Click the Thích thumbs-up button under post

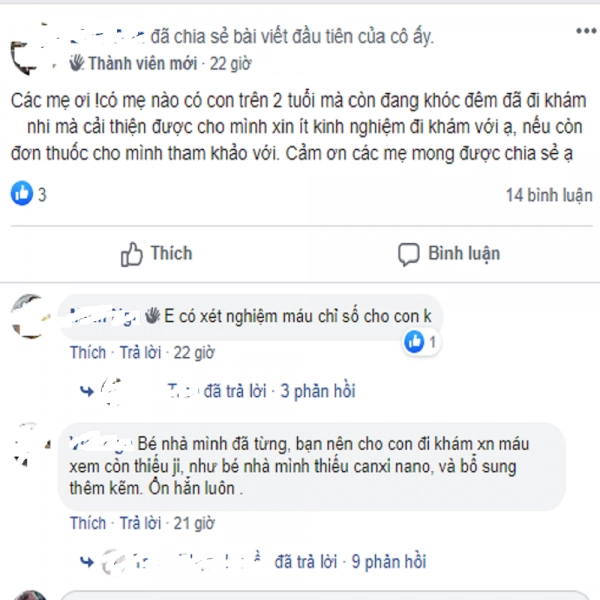coord(157,254)
